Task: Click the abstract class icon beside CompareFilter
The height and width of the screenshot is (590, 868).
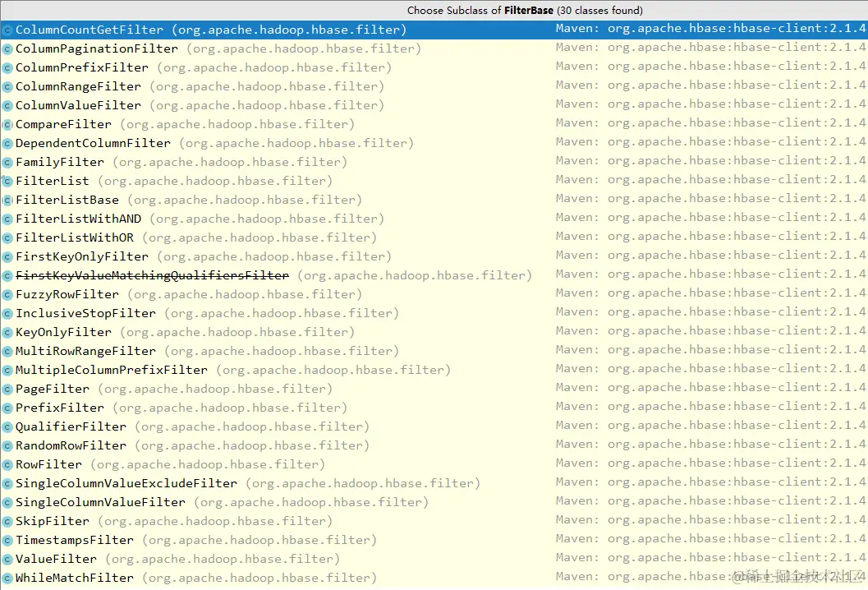Action: (7, 124)
